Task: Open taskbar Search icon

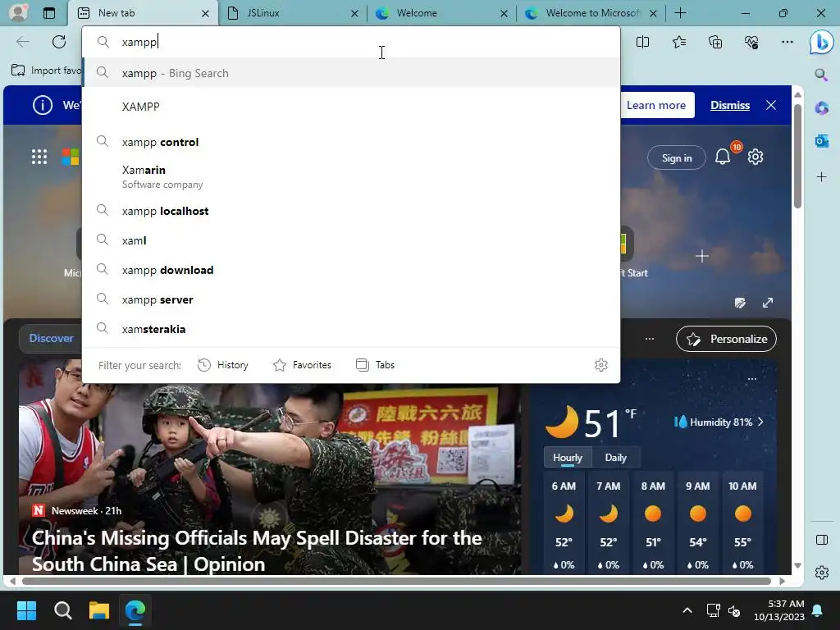Action: pyautogui.click(x=62, y=609)
